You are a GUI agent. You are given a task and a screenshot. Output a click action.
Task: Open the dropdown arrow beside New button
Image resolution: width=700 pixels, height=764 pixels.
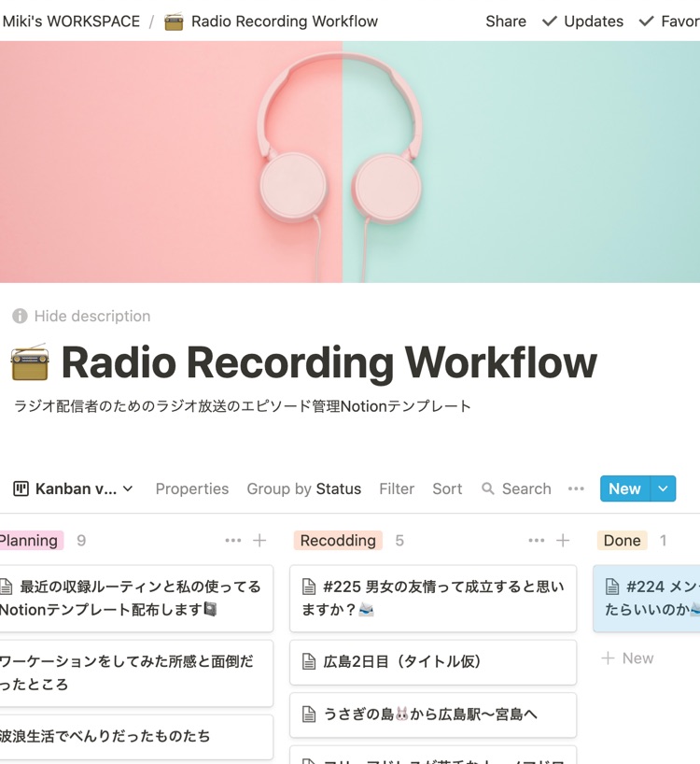[663, 488]
